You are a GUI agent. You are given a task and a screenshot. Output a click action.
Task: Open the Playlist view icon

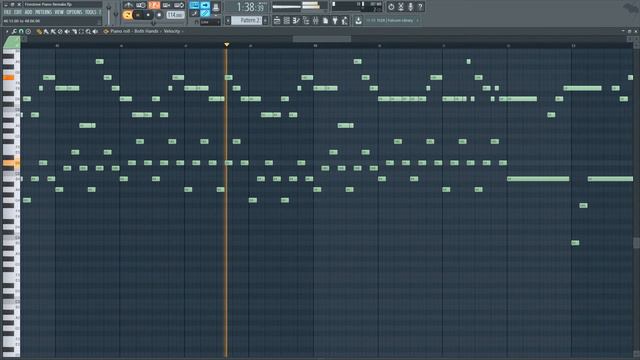277,20
